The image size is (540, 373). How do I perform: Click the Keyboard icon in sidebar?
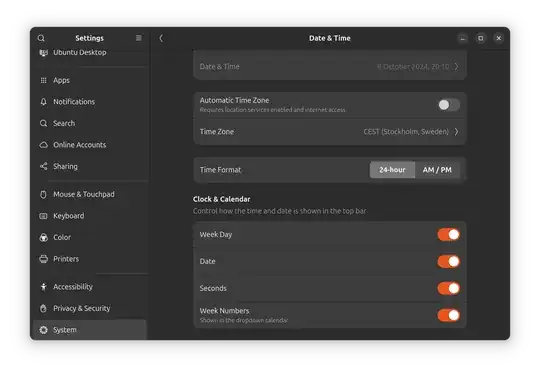point(43,216)
